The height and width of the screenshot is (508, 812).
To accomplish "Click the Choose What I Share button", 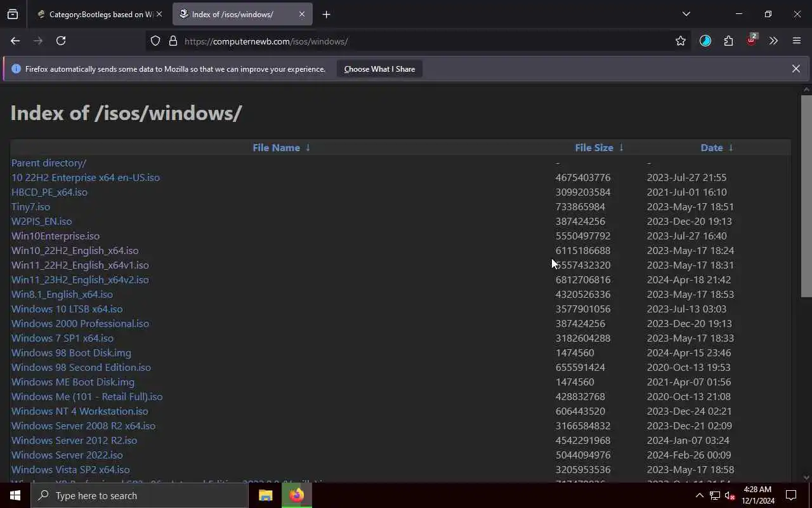I will tap(379, 69).
